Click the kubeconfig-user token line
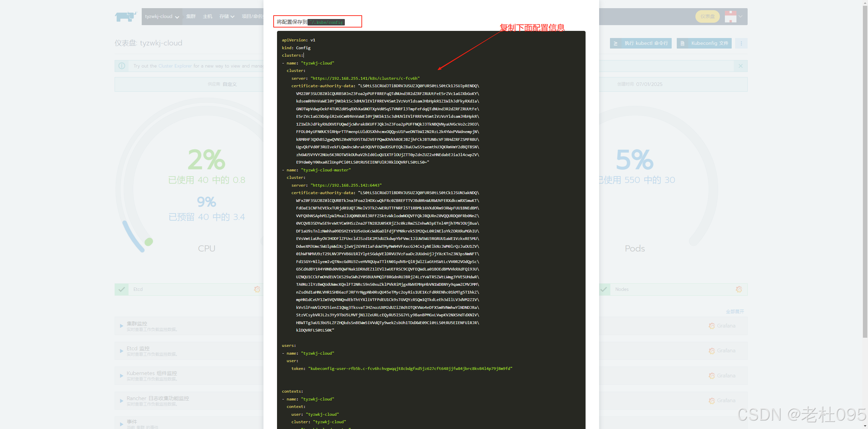Viewport: 868px width, 429px height. pyautogui.click(x=402, y=369)
